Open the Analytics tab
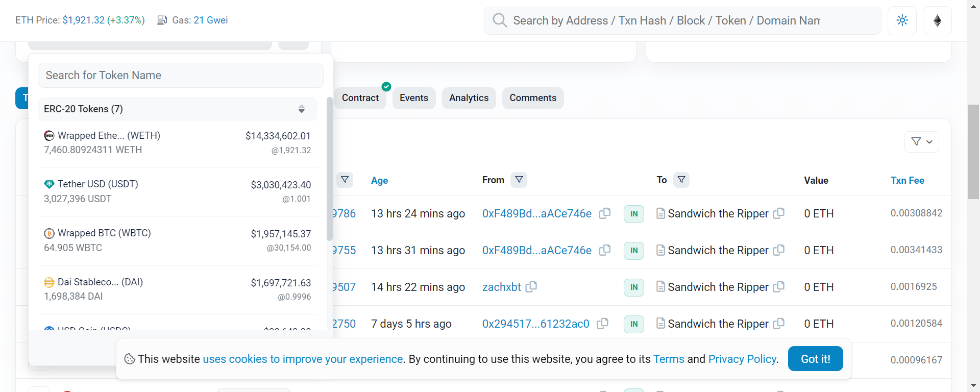The image size is (980, 392). point(469,98)
